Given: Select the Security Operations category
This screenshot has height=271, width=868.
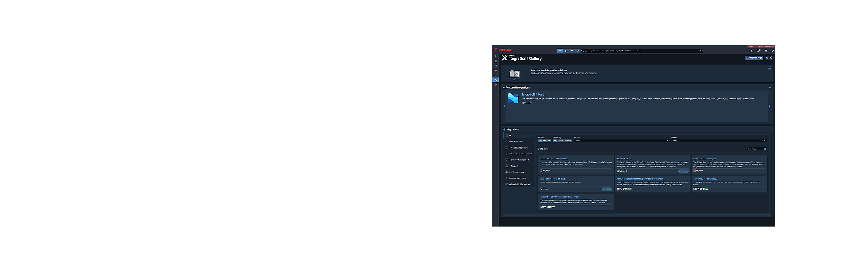Looking at the screenshot, I should 519,178.
